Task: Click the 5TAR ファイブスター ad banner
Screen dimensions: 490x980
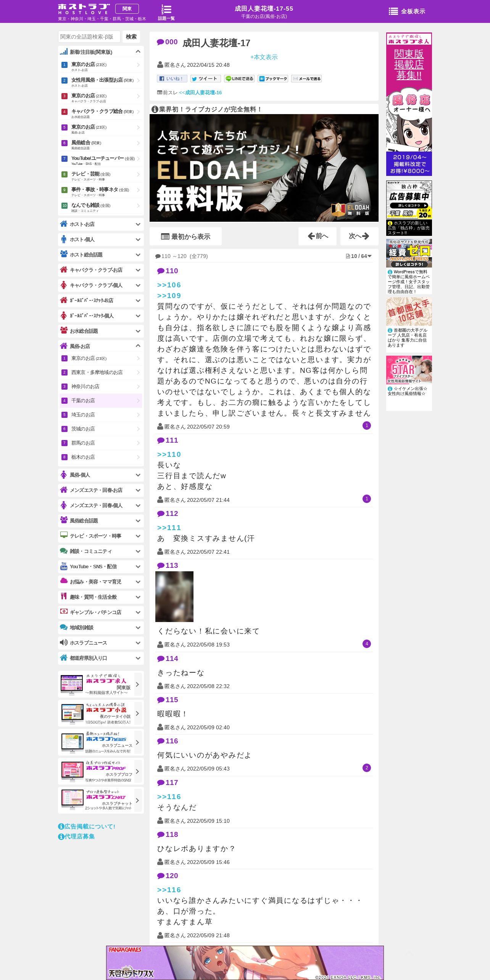Action: (409, 369)
